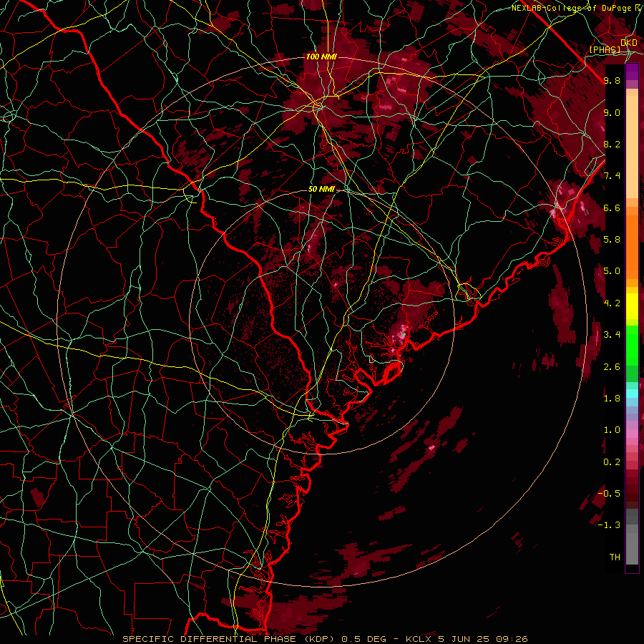Click the cyan swatch on the color bar

pyautogui.click(x=632, y=393)
